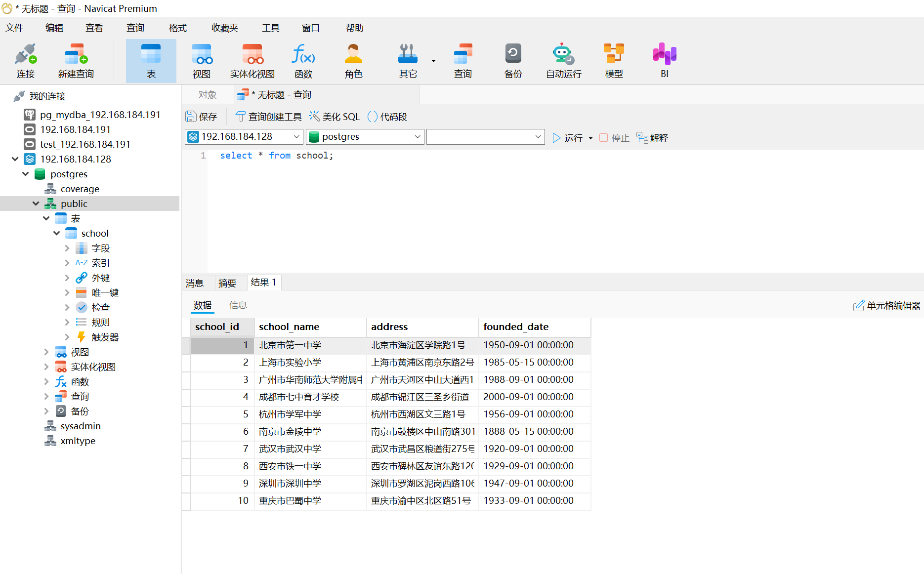This screenshot has width=924, height=574.
Task: Switch to the 摘要 tab
Action: (x=228, y=282)
